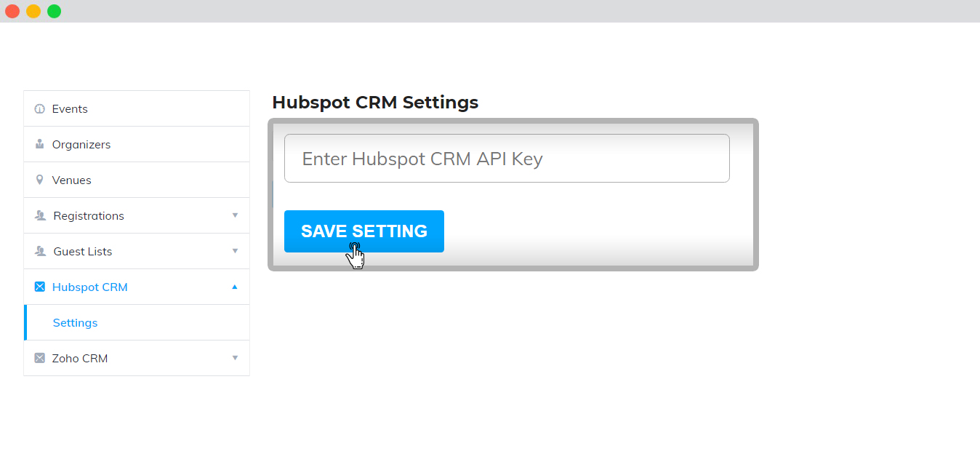Viewport: 980px width, 462px height.
Task: Open the Events menu item
Action: 137,108
